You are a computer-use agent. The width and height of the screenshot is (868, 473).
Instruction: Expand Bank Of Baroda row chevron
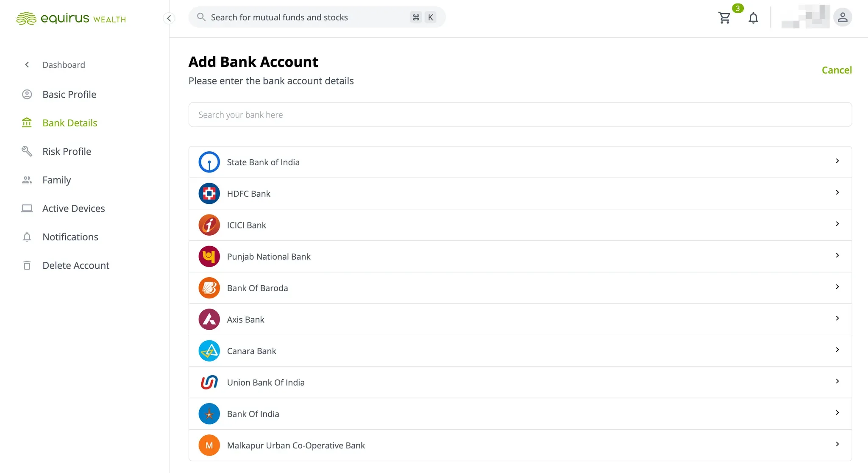pos(837,287)
